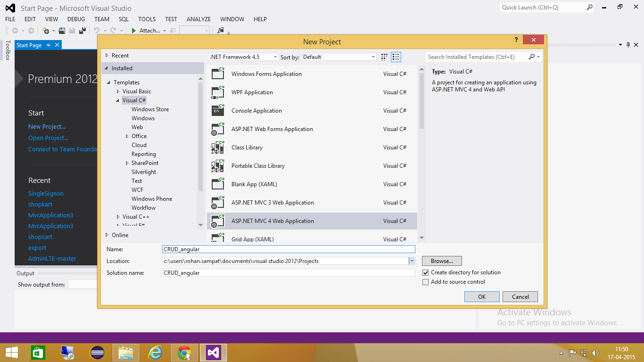Screen dimensions: 644x362
Task: Click the Windows Start button
Action: point(12,353)
